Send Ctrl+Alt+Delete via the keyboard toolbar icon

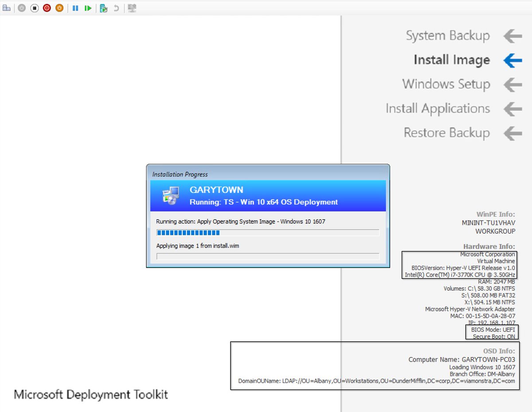coord(7,8)
